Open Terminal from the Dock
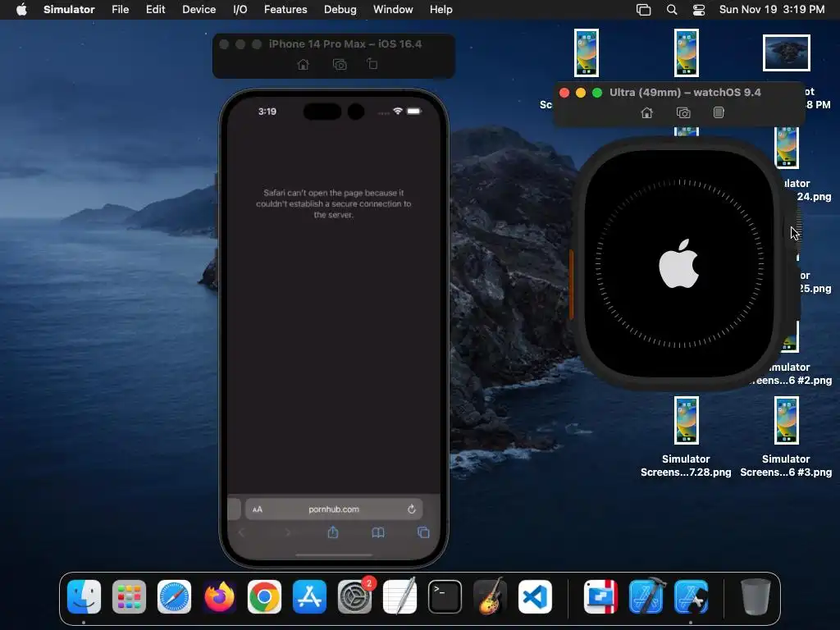 pyautogui.click(x=445, y=596)
